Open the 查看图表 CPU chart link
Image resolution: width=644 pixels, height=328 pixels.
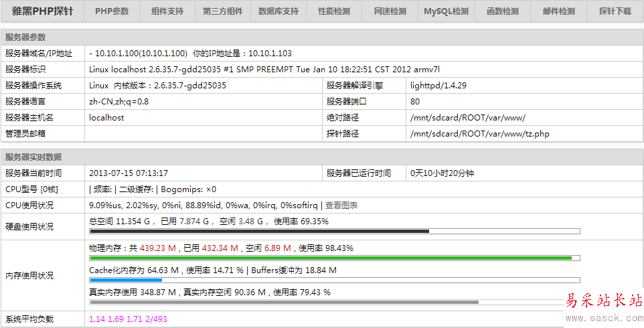[341, 206]
